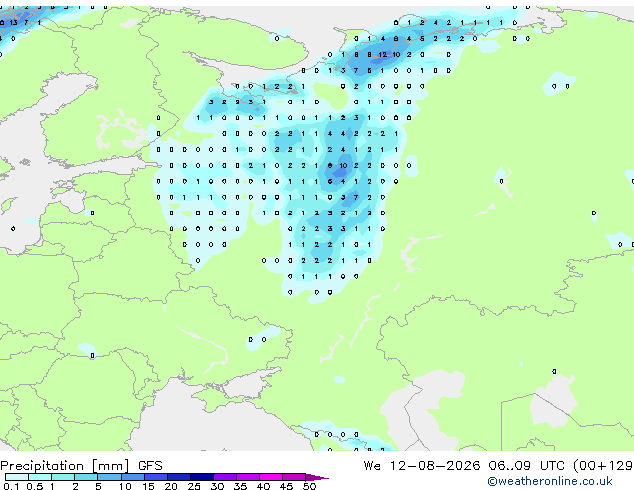Click the 0.5–1 mm legend color swatch

40,477
